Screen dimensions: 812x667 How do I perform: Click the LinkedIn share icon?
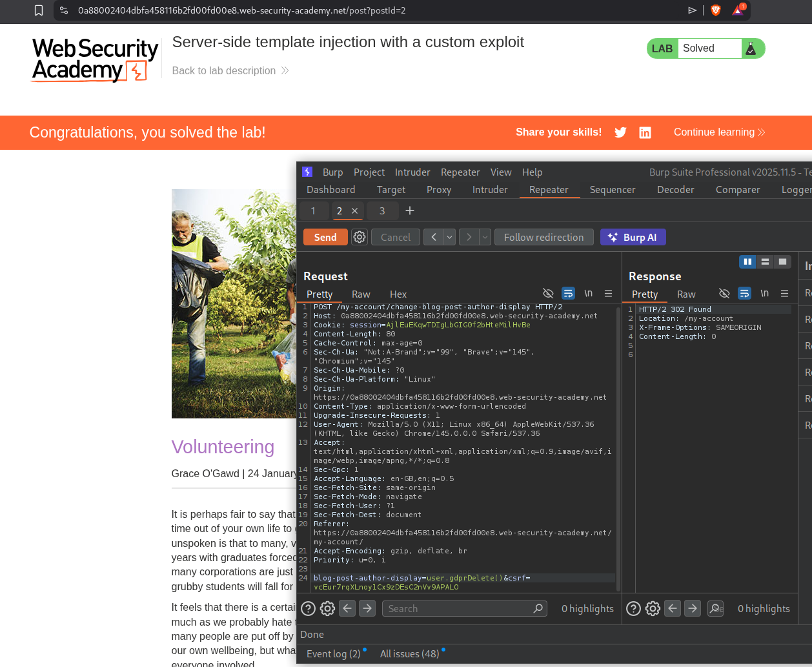point(645,132)
